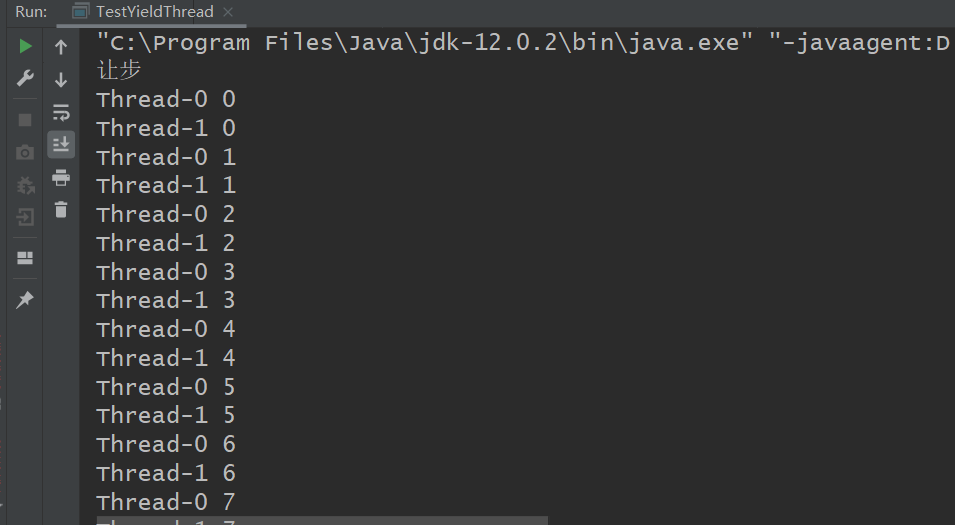Click the java.exe command line
The image size is (955, 525).
[523, 43]
